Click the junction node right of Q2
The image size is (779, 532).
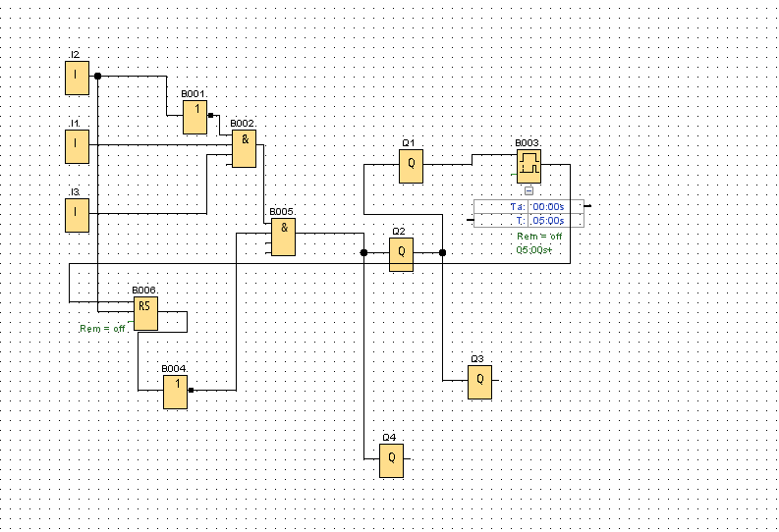tap(443, 252)
